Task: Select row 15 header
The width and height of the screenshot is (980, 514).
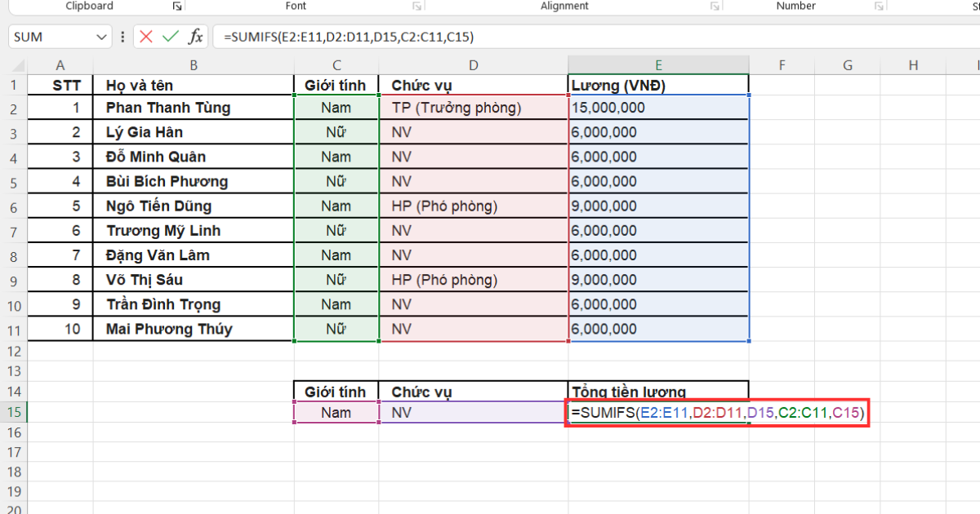Action: (x=14, y=412)
